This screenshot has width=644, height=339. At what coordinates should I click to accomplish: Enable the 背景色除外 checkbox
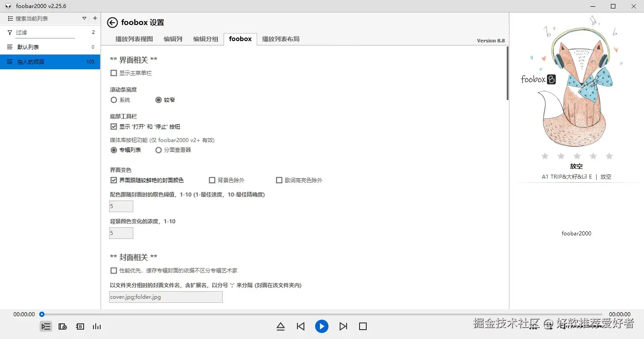pyautogui.click(x=212, y=180)
